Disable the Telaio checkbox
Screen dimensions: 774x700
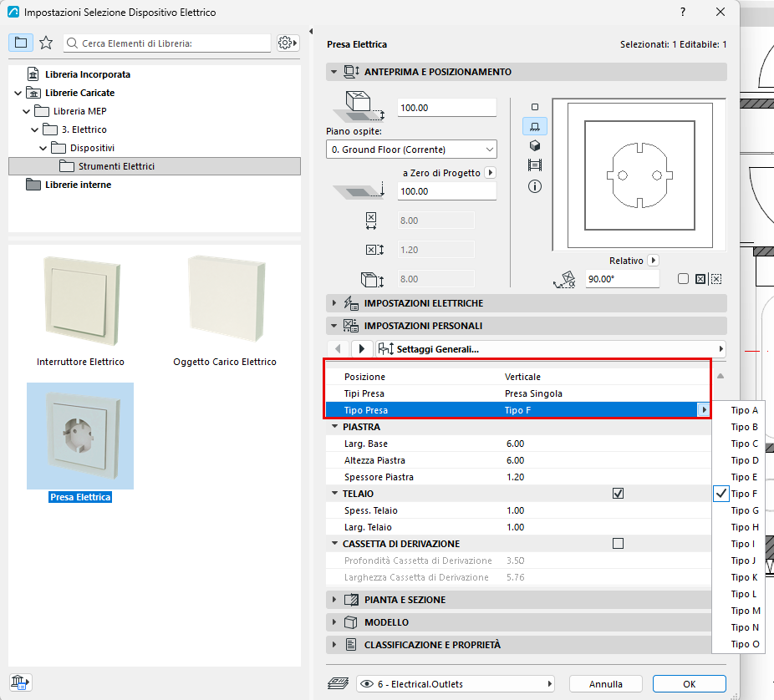tap(618, 494)
